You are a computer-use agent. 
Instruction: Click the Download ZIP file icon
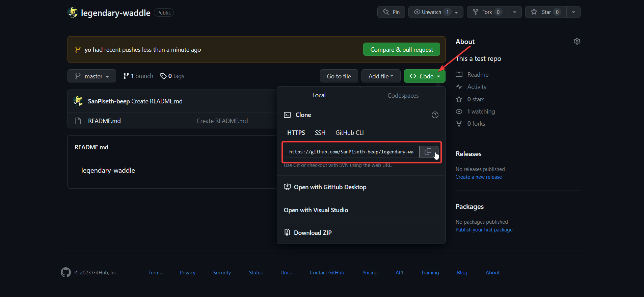click(x=287, y=232)
